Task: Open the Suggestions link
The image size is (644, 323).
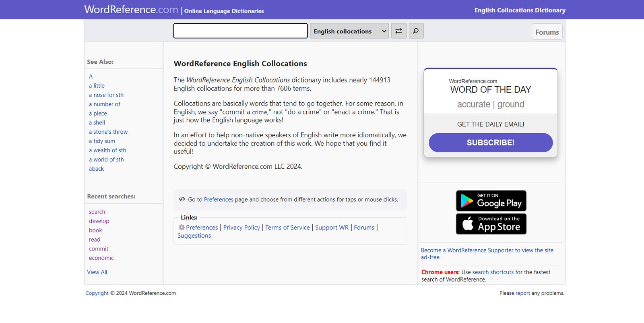Action: tap(194, 236)
